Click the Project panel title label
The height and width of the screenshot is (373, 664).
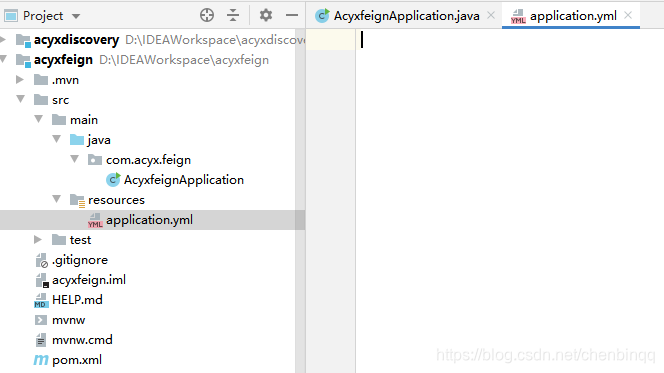[x=43, y=16]
